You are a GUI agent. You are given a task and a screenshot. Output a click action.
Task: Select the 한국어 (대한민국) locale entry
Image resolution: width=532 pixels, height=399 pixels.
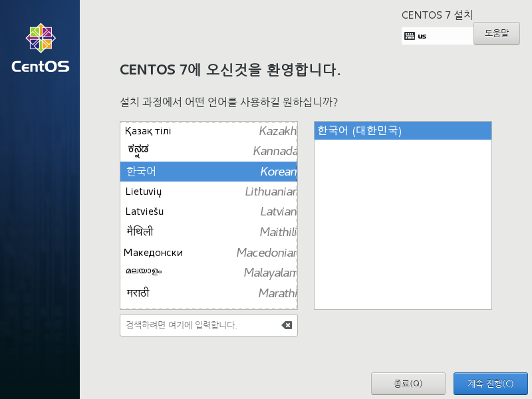pos(403,130)
